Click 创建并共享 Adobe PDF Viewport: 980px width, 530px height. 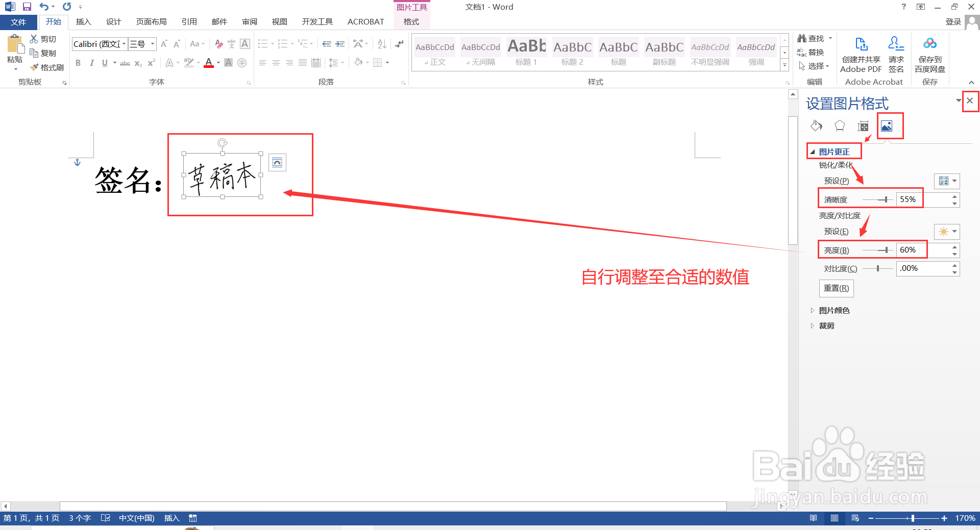861,53
